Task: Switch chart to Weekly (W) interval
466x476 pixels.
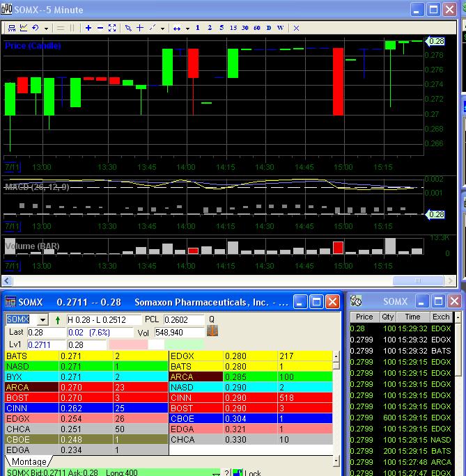Action: coord(281,28)
